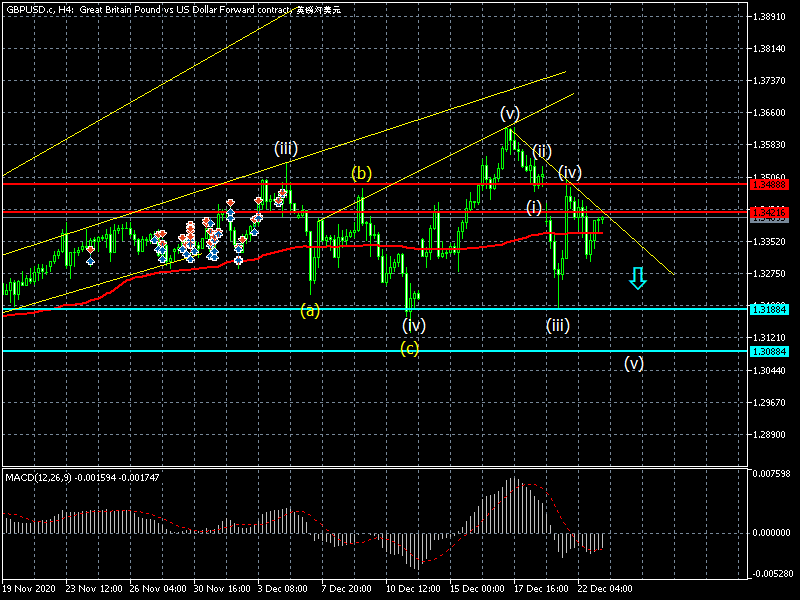Screen dimensions: 800x600
Task: Select the yellow (a) wave label
Action: (x=311, y=310)
